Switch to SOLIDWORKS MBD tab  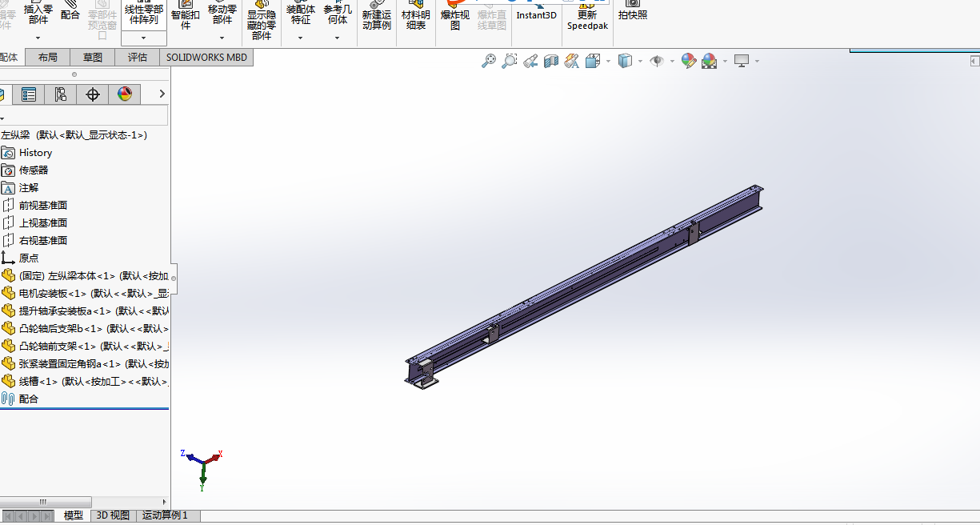tap(207, 58)
